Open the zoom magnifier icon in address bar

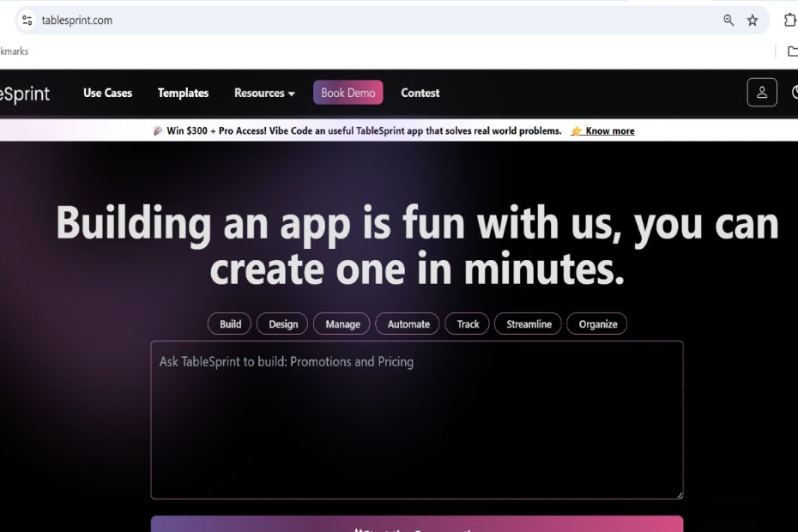coord(728,21)
